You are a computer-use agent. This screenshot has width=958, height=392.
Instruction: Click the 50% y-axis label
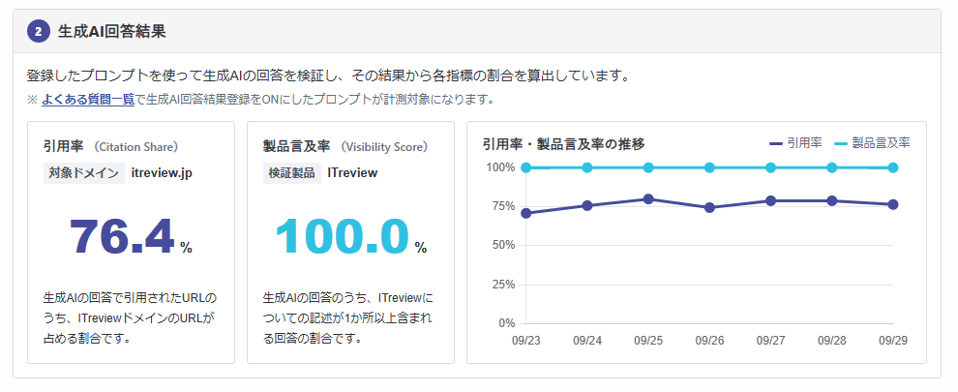tap(503, 245)
